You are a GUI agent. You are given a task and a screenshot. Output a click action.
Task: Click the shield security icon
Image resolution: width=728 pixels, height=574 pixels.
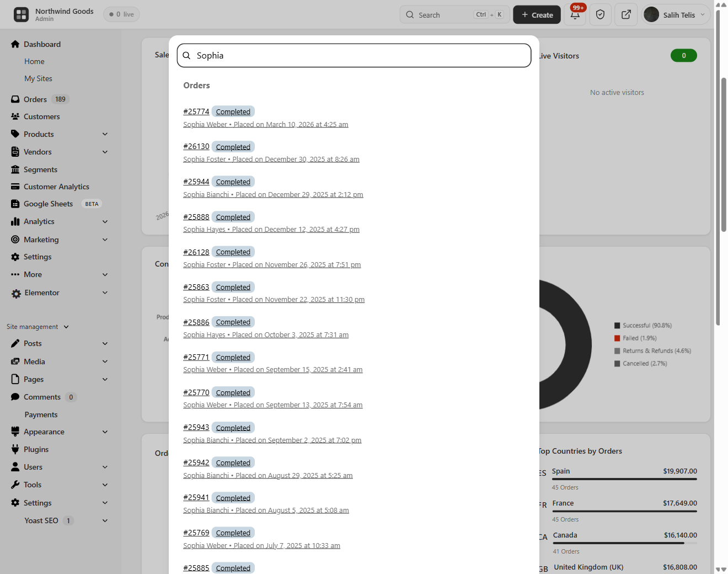pyautogui.click(x=601, y=15)
